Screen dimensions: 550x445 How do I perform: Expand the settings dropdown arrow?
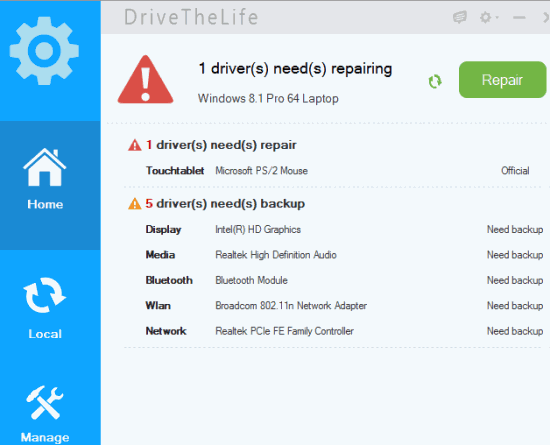point(497,17)
